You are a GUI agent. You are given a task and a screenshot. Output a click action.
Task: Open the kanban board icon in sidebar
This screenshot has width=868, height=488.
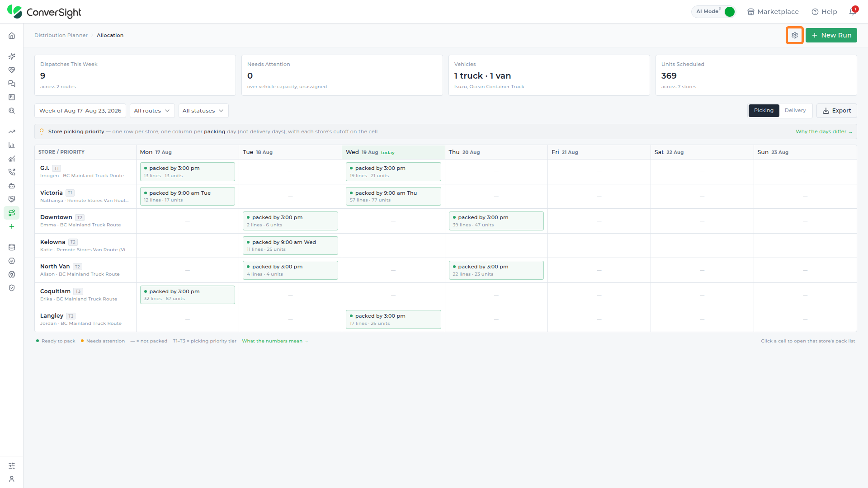12,97
